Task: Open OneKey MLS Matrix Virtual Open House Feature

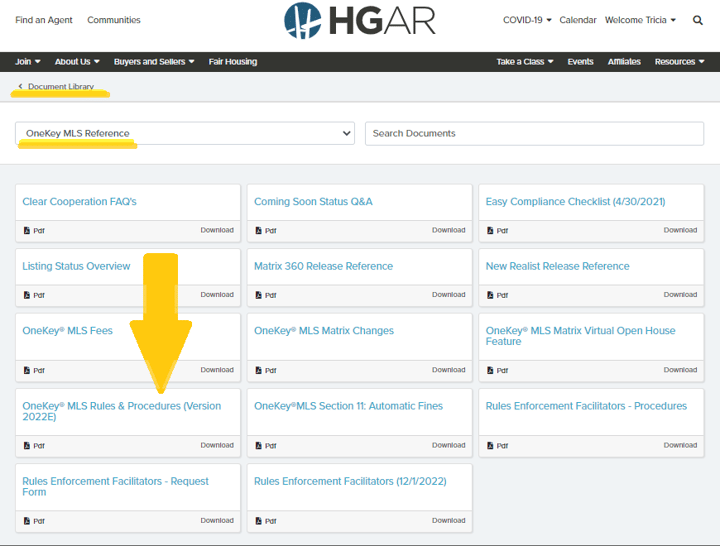Action: tap(580, 336)
